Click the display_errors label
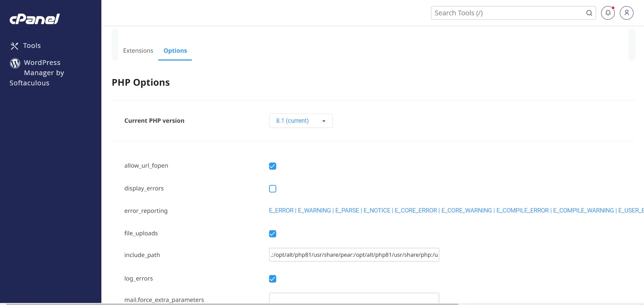The image size is (644, 305). pos(144,188)
